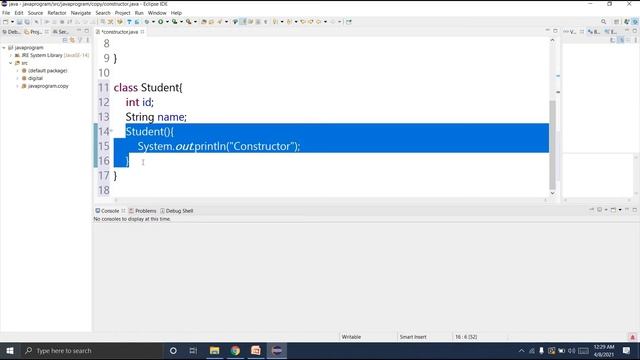
Task: Click the New file toolbar icon
Action: pos(6,22)
